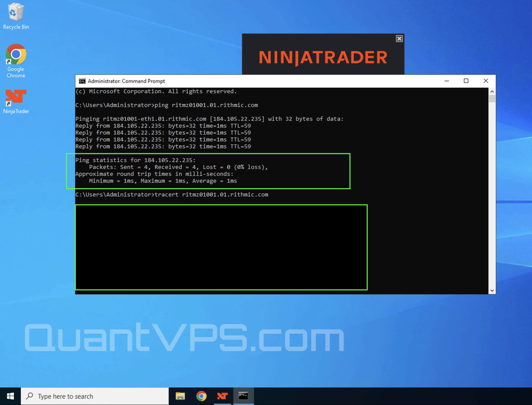Close the Administrator Command Prompt window
532x405 pixels.
[x=486, y=81]
